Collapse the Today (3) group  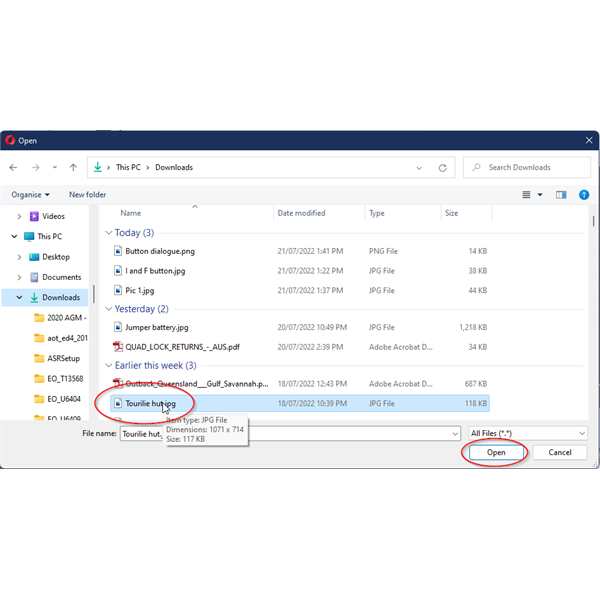coord(109,233)
